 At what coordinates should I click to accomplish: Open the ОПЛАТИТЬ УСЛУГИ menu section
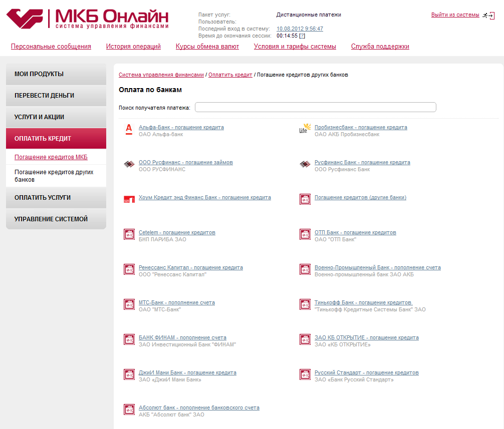[x=56, y=198]
